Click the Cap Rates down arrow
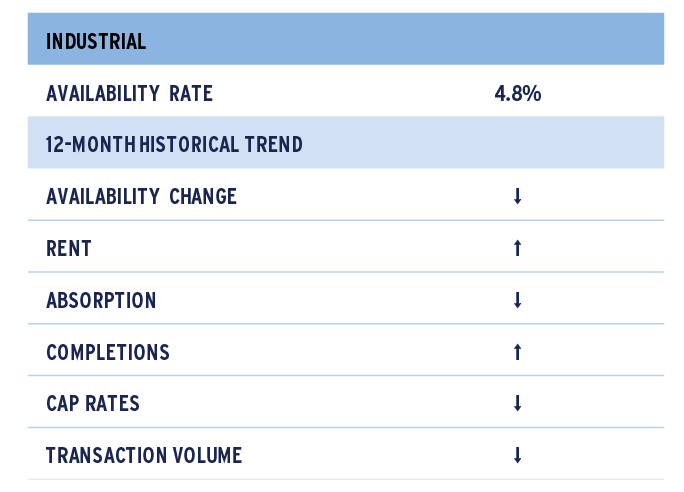The width and height of the screenshot is (684, 492). tap(517, 403)
